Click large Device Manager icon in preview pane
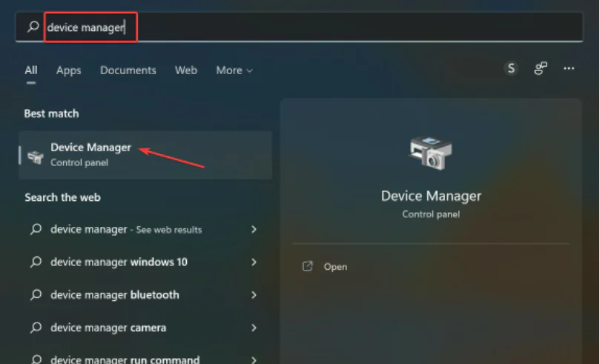 coord(431,153)
